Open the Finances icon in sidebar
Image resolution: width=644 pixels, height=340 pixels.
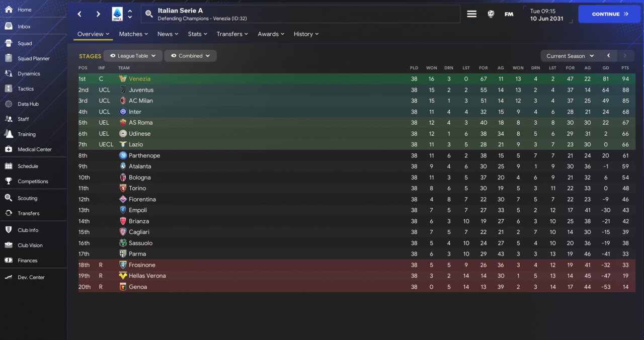tap(9, 260)
